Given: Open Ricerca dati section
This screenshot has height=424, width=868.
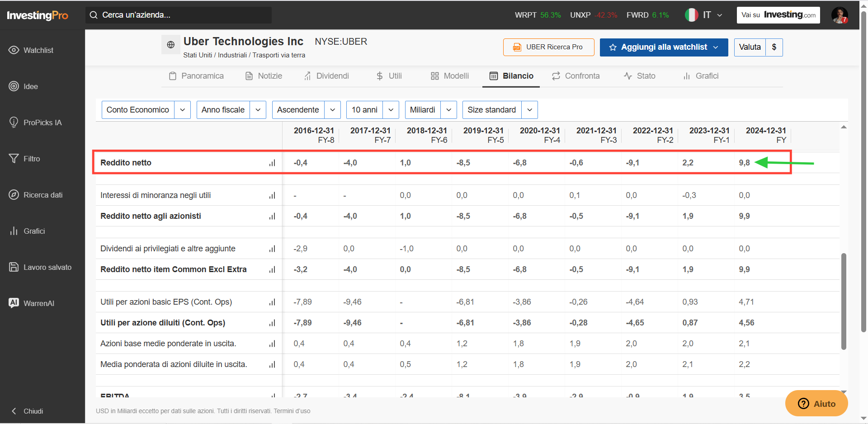Looking at the screenshot, I should coord(36,195).
